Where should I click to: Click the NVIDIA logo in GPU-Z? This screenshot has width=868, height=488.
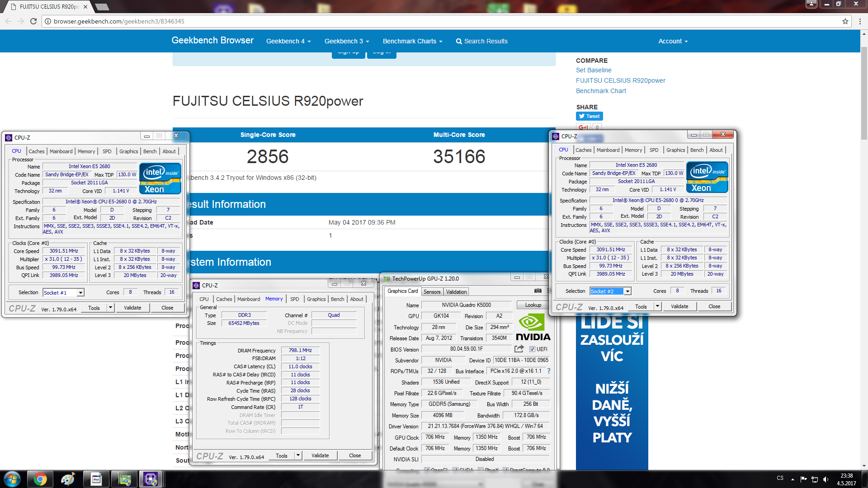point(533,327)
